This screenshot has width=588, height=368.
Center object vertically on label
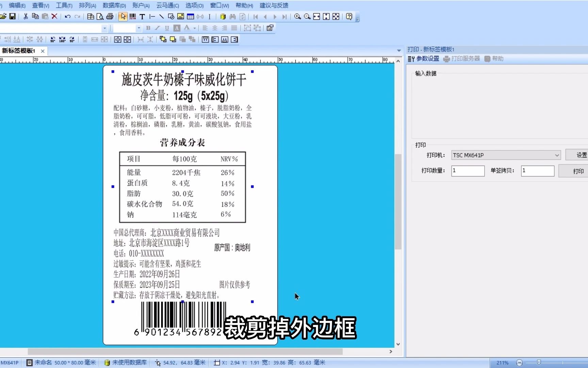(x=117, y=40)
